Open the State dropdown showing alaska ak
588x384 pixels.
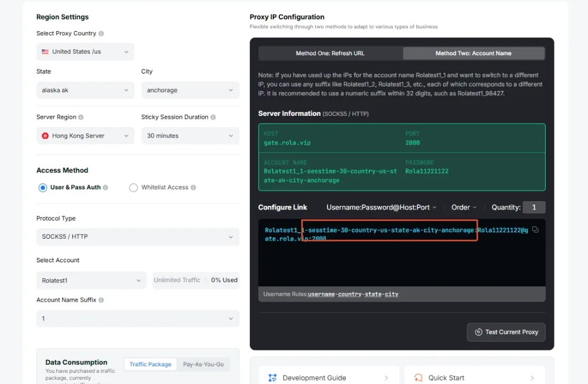click(85, 91)
